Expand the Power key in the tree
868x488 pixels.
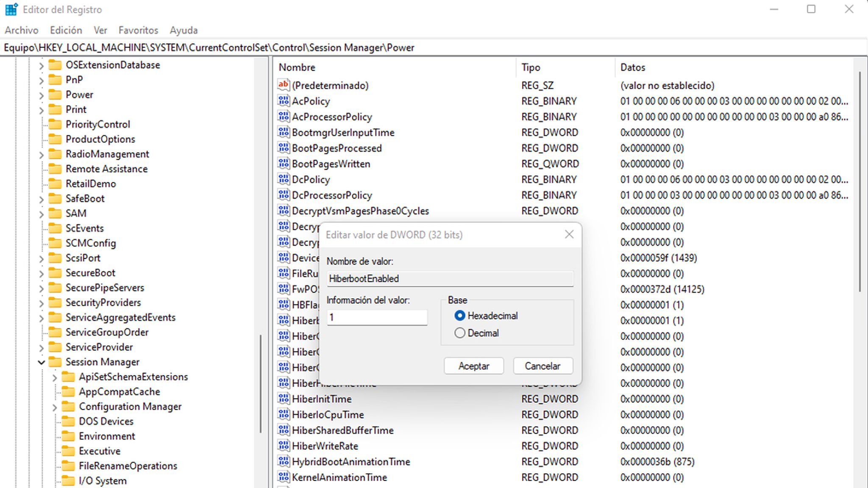[x=41, y=94]
